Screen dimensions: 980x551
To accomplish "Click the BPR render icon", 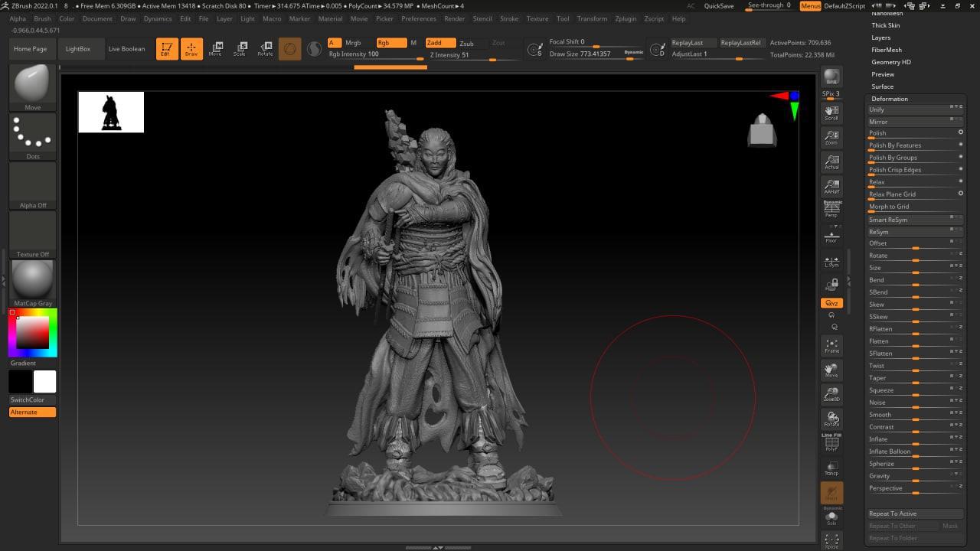I will click(831, 78).
